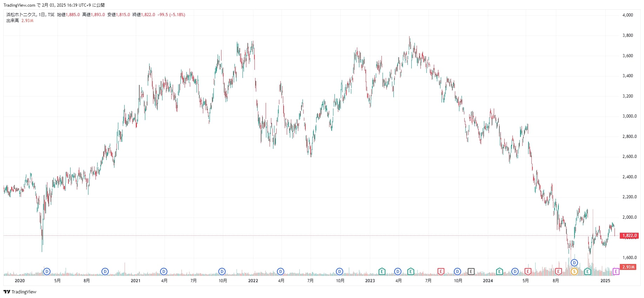Click the current price label 1,822.0
644x298 pixels.
click(x=629, y=236)
